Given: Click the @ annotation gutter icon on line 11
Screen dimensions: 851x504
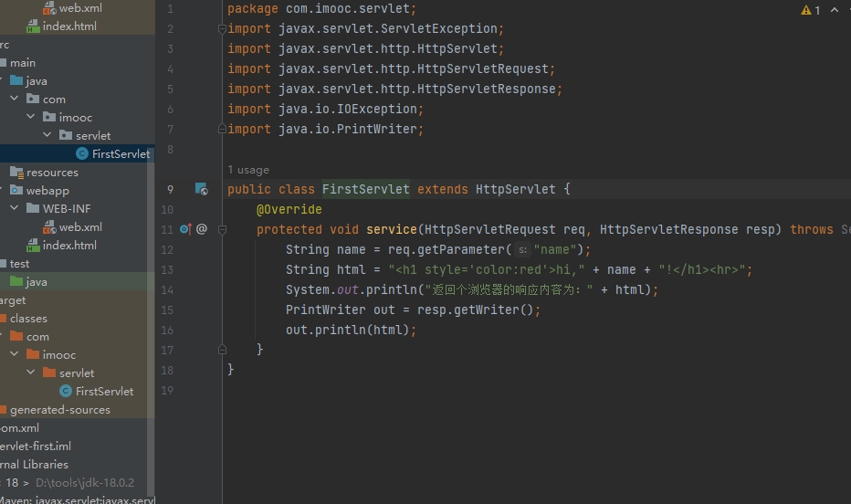Looking at the screenshot, I should click(202, 229).
